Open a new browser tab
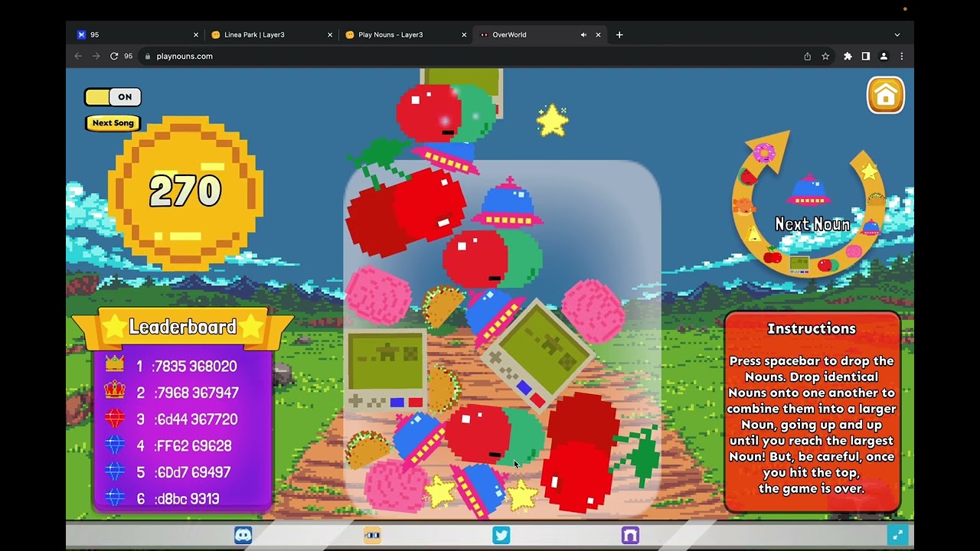Screen dimensions: 980x551 (619, 34)
